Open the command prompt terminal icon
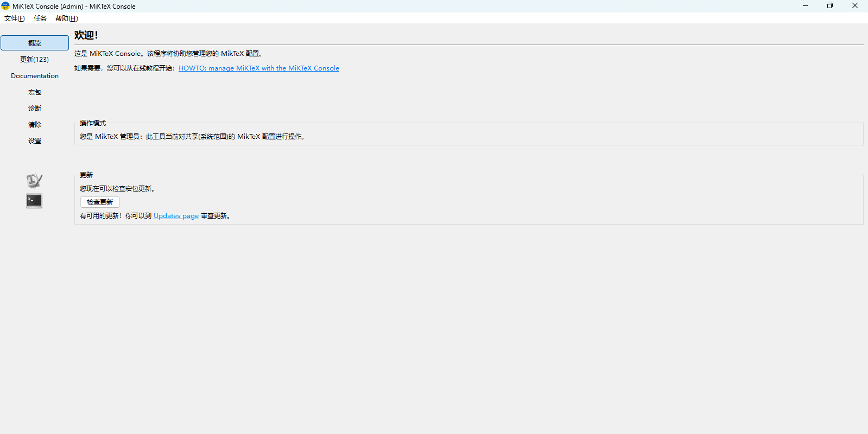This screenshot has width=868, height=434. point(34,201)
